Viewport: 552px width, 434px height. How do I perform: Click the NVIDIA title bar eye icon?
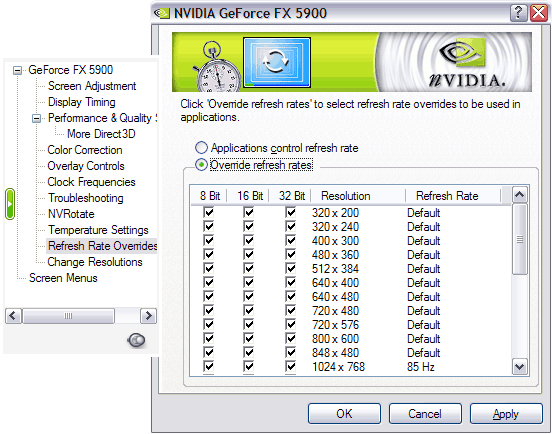[x=162, y=13]
